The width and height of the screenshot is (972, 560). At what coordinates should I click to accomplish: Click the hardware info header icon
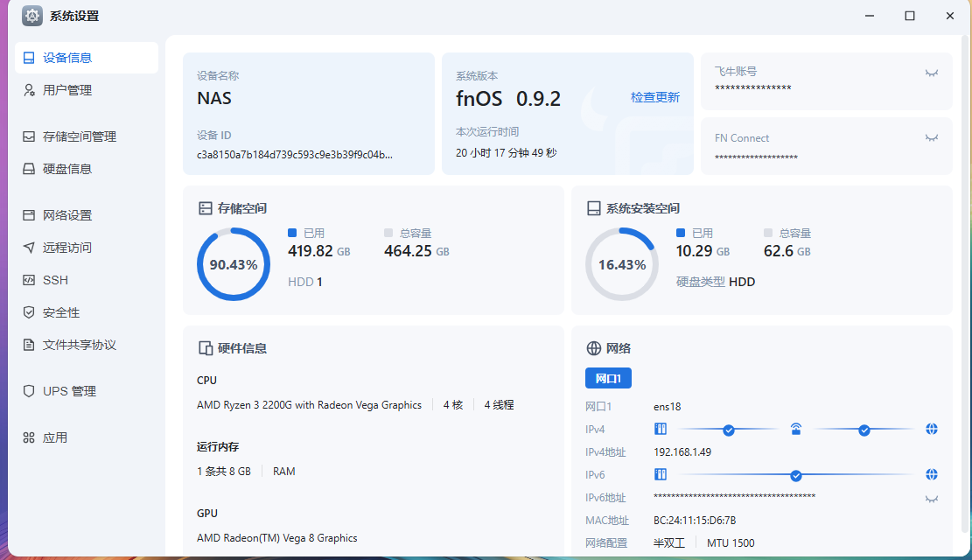click(x=206, y=348)
